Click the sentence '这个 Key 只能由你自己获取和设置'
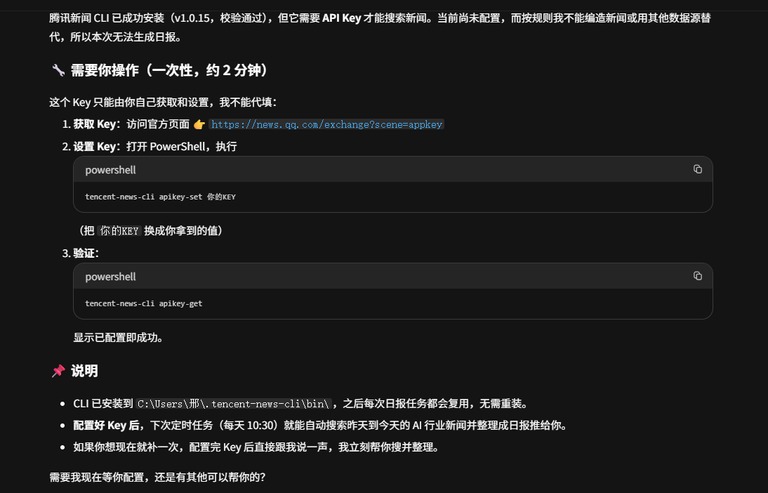Image resolution: width=768 pixels, height=493 pixels. 163,102
